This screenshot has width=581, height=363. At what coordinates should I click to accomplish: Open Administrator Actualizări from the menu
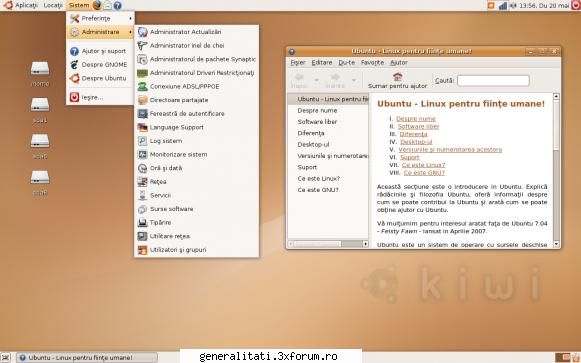click(x=196, y=32)
